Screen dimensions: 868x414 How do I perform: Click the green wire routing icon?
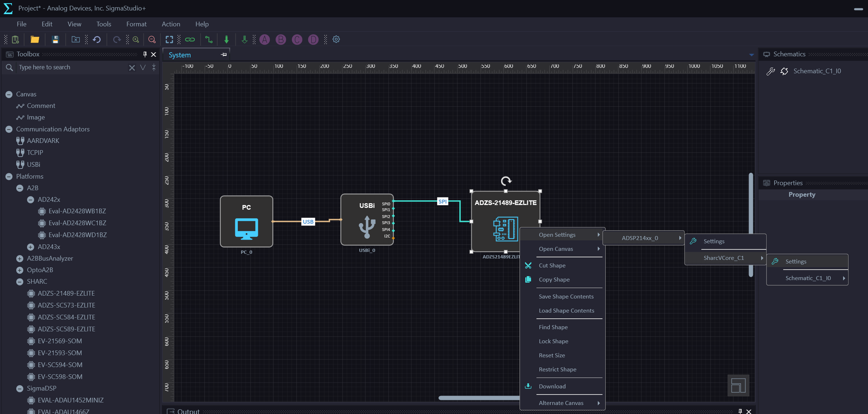(209, 39)
